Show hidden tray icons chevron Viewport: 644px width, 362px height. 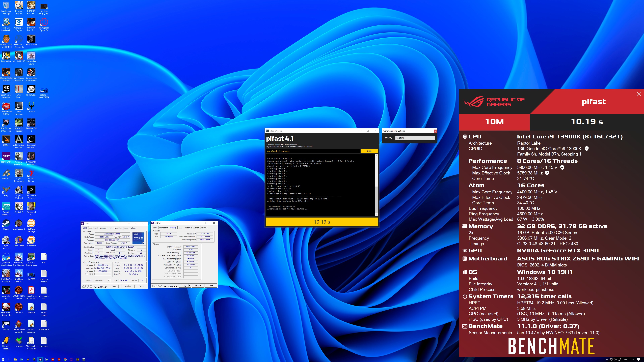pyautogui.click(x=607, y=359)
